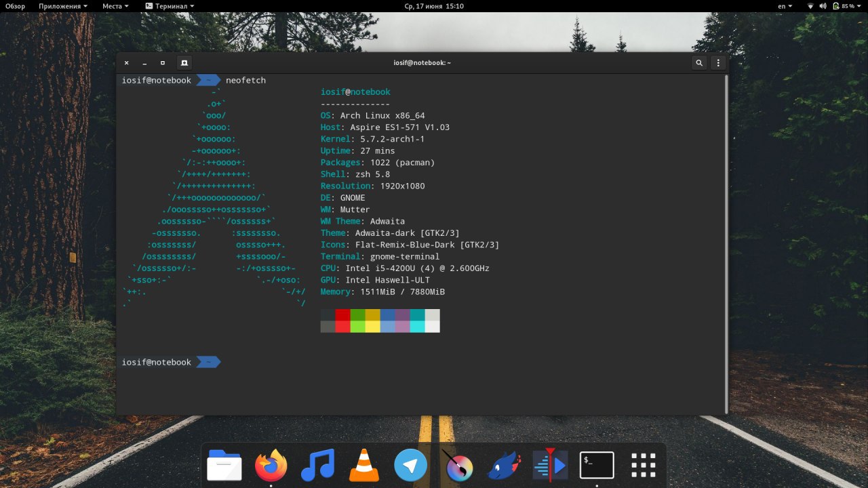
Task: Show all applications grid
Action: coord(644,466)
